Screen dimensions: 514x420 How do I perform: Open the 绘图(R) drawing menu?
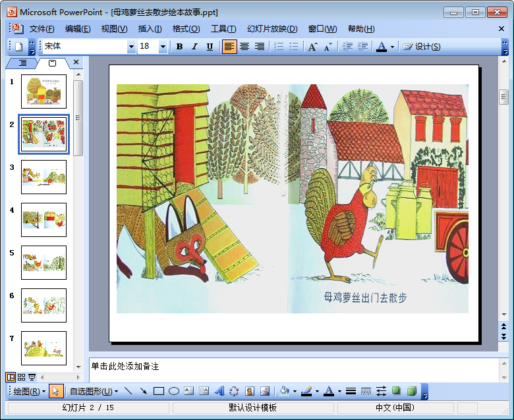click(x=29, y=391)
